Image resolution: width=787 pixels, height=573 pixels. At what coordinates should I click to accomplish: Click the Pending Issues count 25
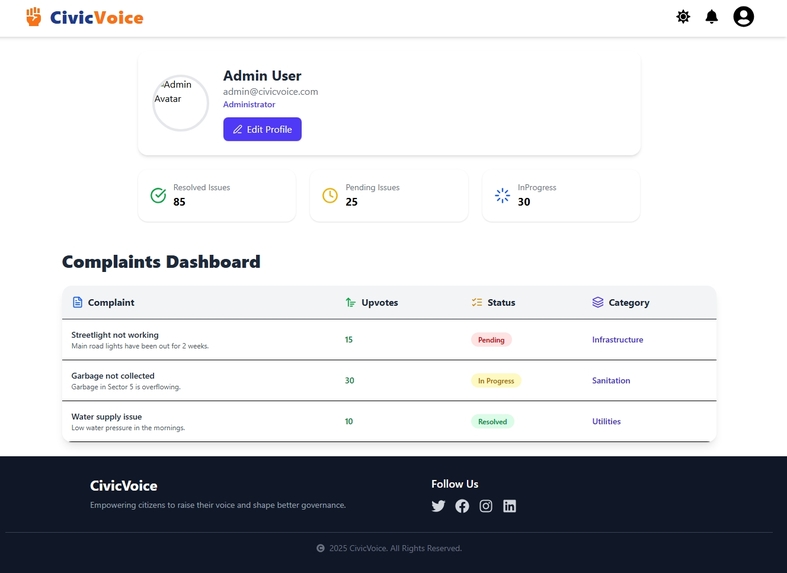pos(351,202)
